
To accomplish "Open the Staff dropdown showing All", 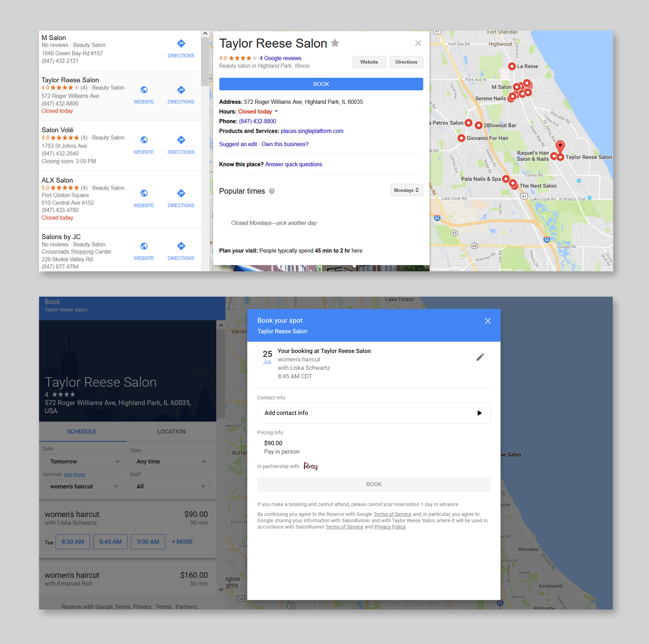I will point(170,486).
